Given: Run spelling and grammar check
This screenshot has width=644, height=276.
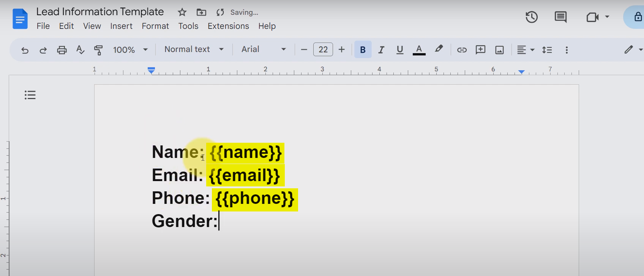Looking at the screenshot, I should tap(80, 50).
